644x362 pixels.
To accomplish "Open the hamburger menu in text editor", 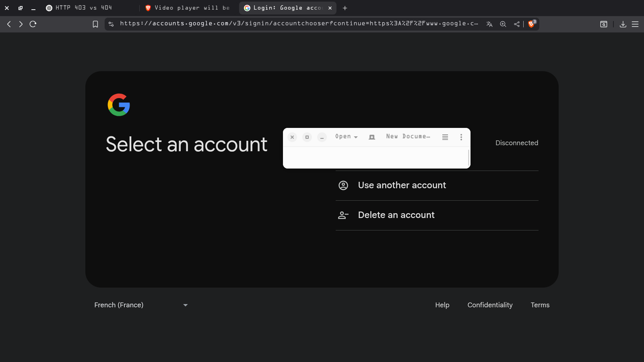I will [445, 137].
